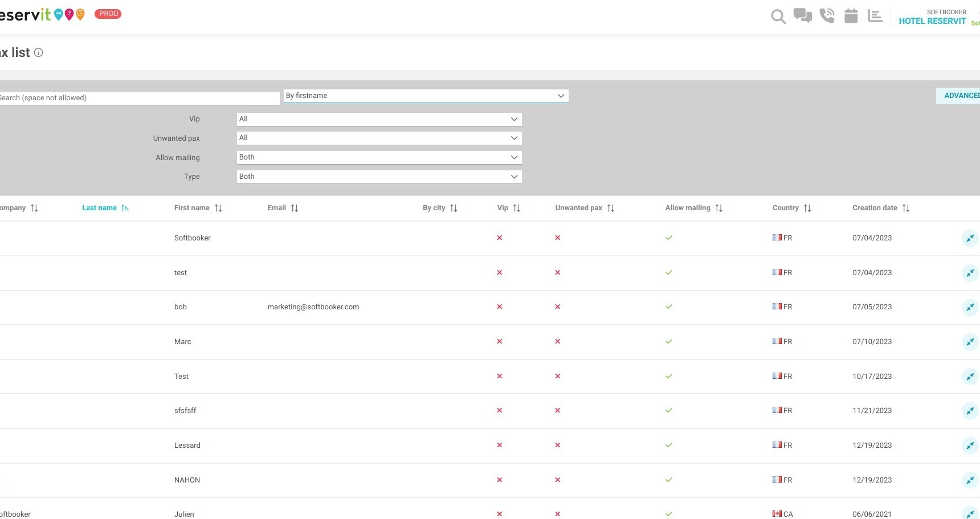The width and height of the screenshot is (980, 519).
Task: Open the calendar icon in header
Action: (x=851, y=15)
